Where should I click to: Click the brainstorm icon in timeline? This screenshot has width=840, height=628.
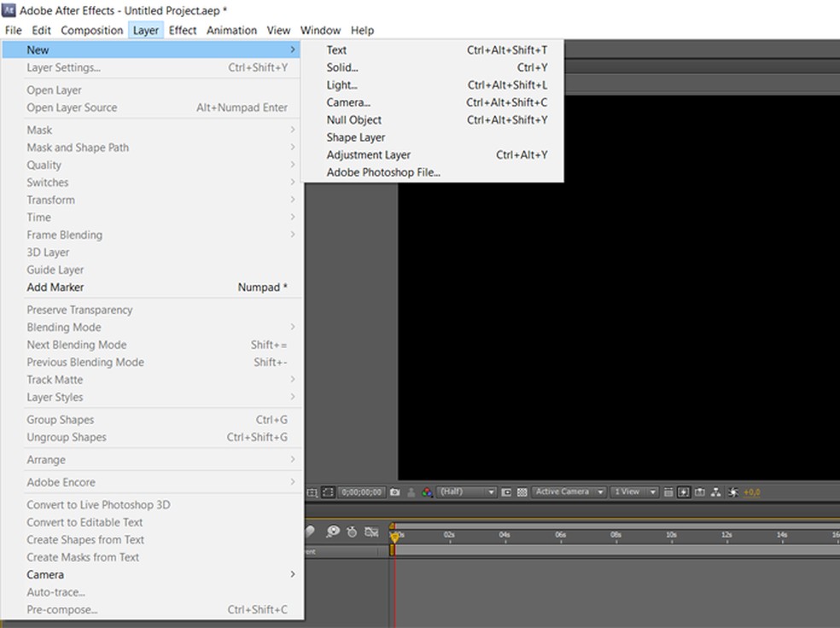click(332, 532)
